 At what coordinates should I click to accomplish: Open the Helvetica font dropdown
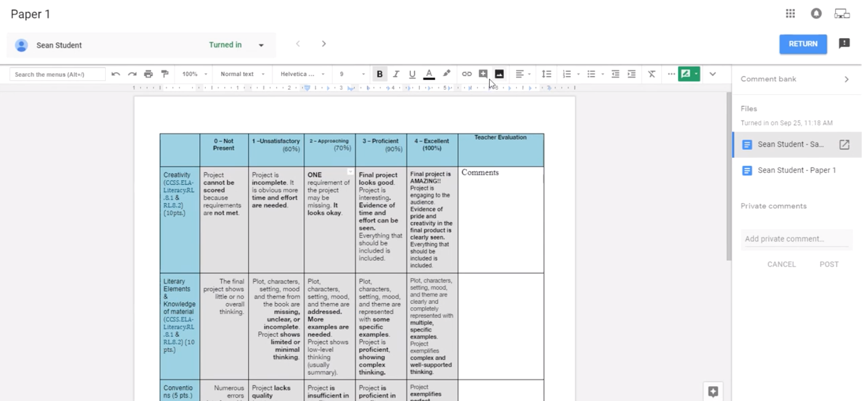coord(302,73)
